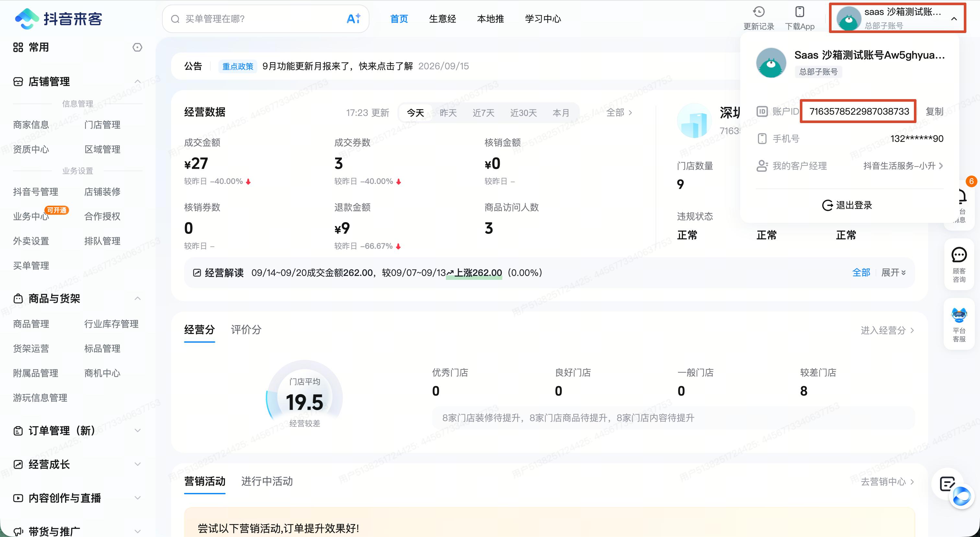The width and height of the screenshot is (980, 537).
Task: Expand the 经营成长 section
Action: (138, 464)
